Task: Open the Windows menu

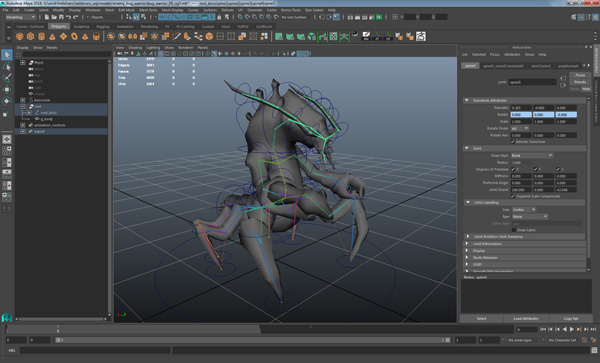Action: point(93,10)
